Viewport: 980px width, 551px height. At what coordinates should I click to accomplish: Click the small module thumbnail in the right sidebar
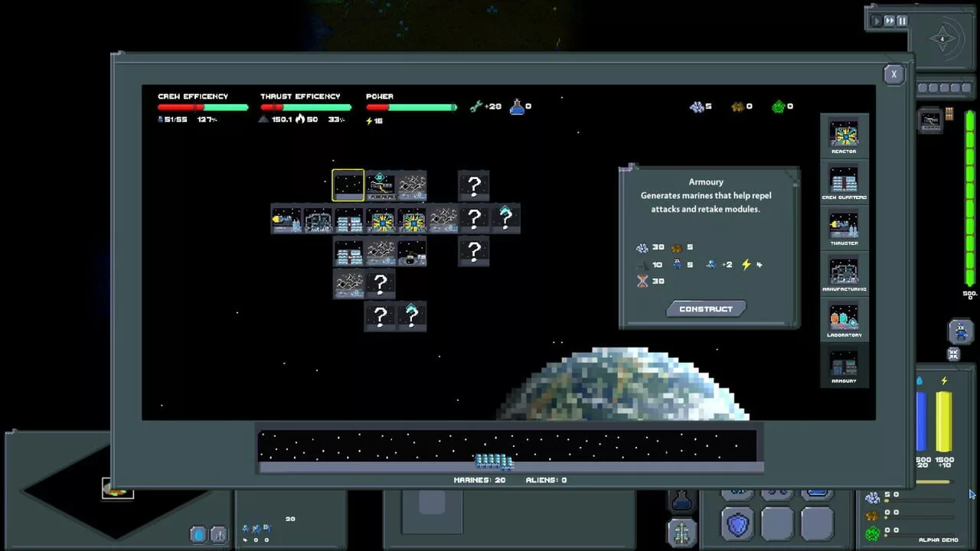(931, 120)
